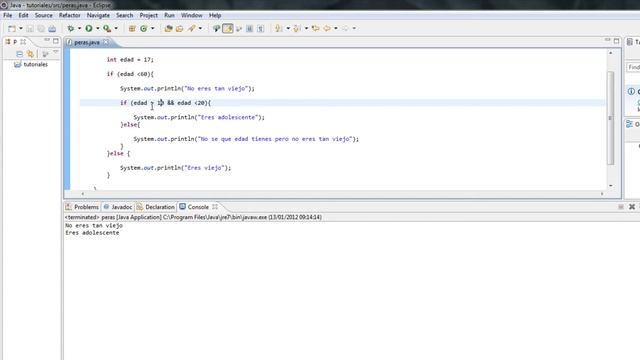Open the New Java Class dropdown arrow

coord(153,29)
